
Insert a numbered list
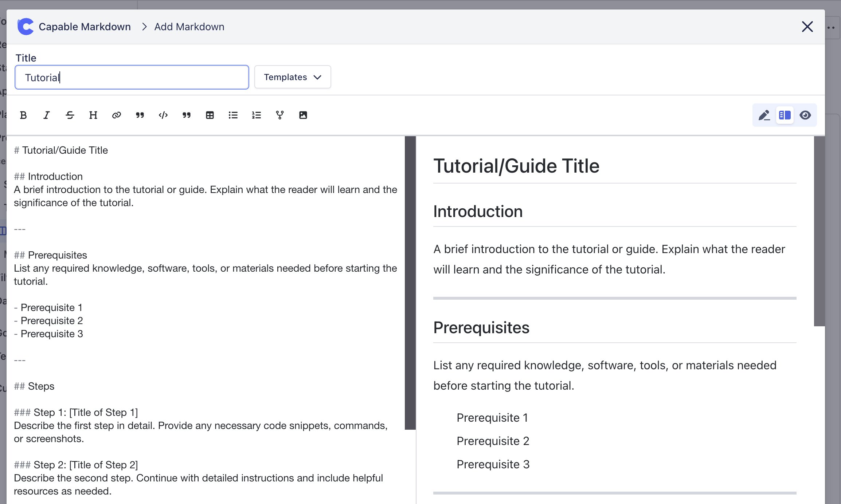[x=257, y=115]
